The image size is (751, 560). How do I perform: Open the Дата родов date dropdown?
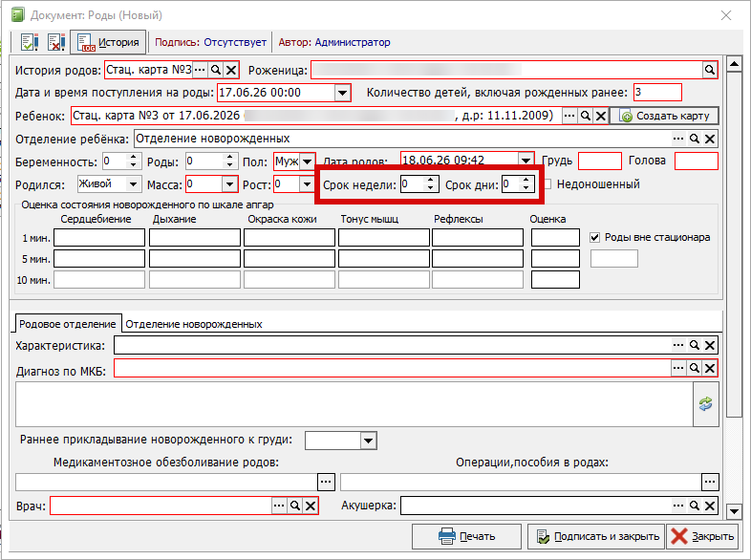526,160
